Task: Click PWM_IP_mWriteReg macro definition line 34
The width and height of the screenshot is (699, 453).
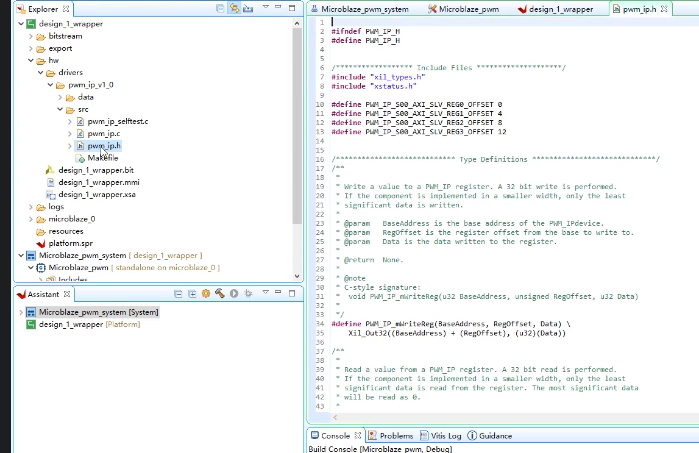Action: (x=451, y=324)
